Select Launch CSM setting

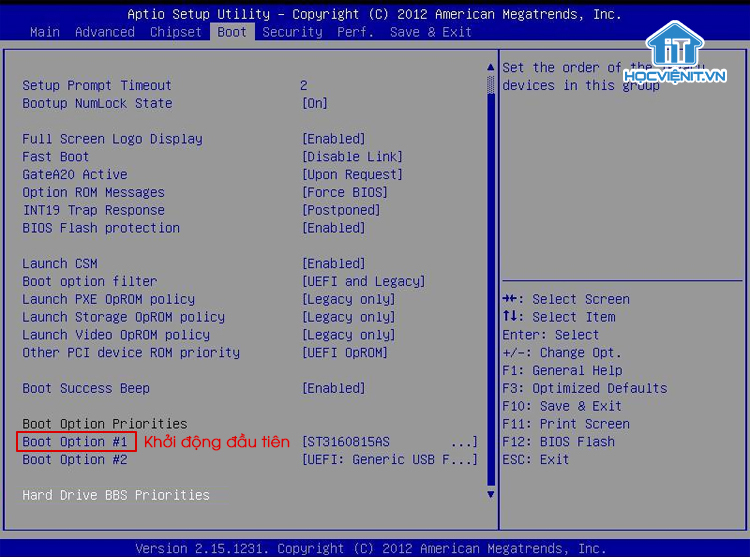[60, 264]
